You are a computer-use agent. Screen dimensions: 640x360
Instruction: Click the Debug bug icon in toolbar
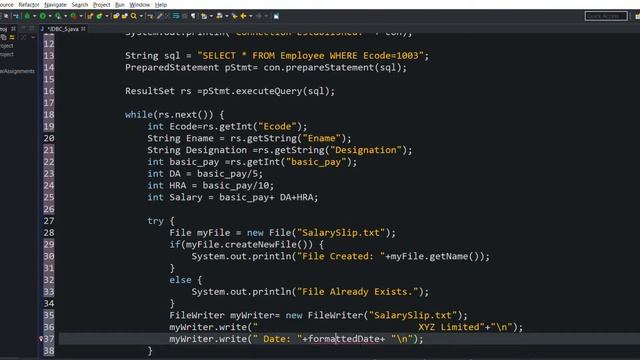[27, 16]
